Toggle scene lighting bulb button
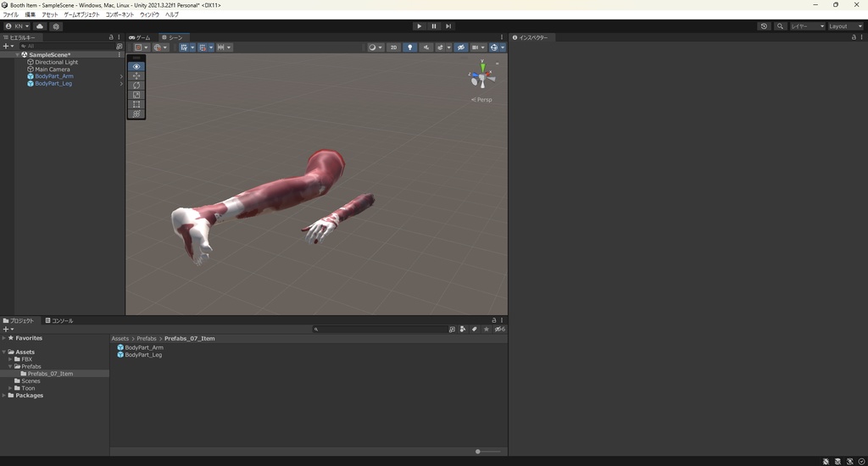Screen dimensions: 868x466 409,47
